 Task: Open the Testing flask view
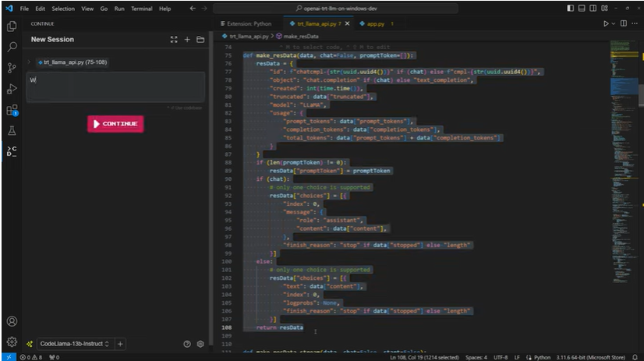click(x=12, y=130)
